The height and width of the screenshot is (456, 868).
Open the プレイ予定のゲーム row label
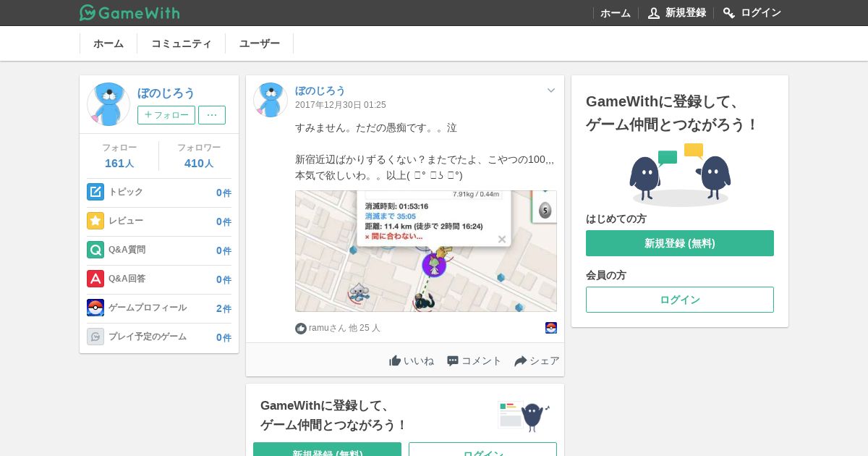pyautogui.click(x=148, y=337)
